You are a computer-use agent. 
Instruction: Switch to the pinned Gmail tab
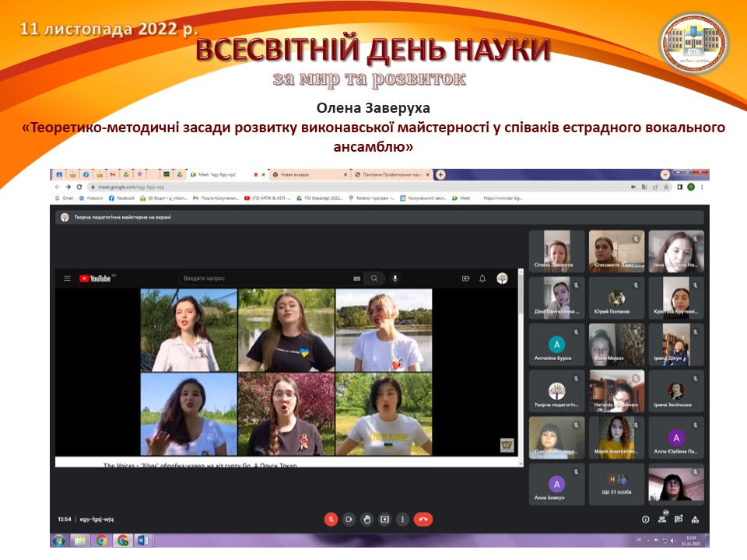[113, 175]
